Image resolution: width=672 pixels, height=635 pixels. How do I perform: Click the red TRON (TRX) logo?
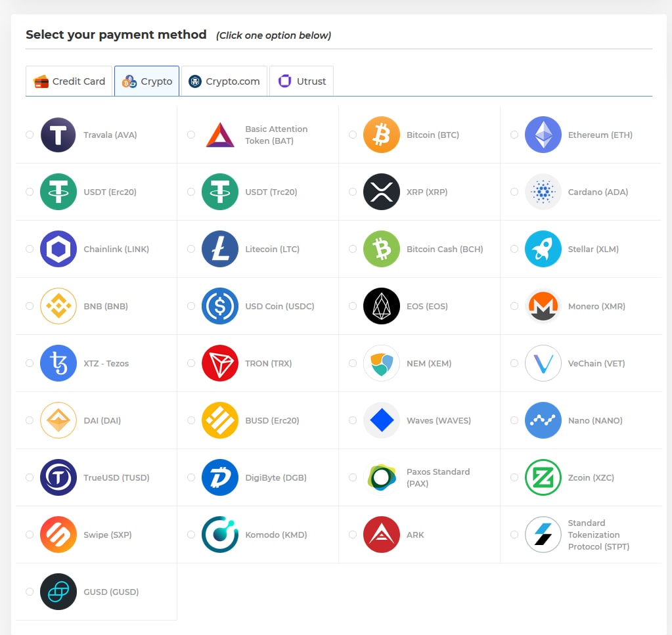click(220, 363)
